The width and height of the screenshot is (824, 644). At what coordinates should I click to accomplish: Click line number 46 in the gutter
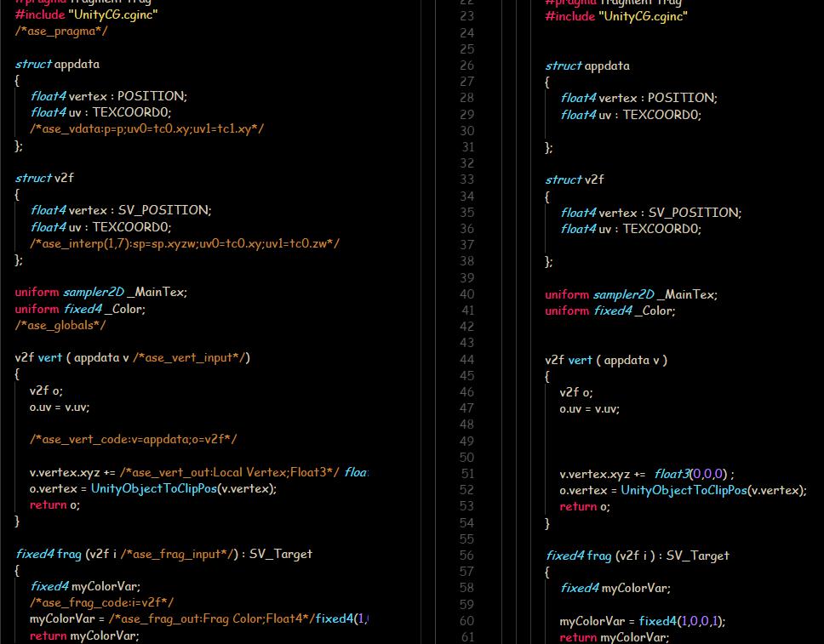click(x=466, y=392)
